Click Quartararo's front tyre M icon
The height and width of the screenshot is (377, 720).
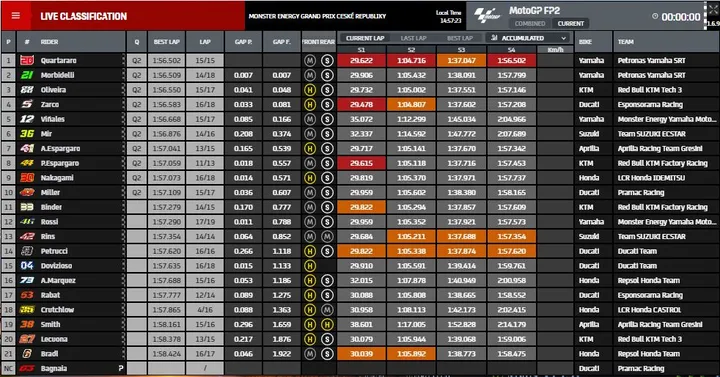pos(310,61)
